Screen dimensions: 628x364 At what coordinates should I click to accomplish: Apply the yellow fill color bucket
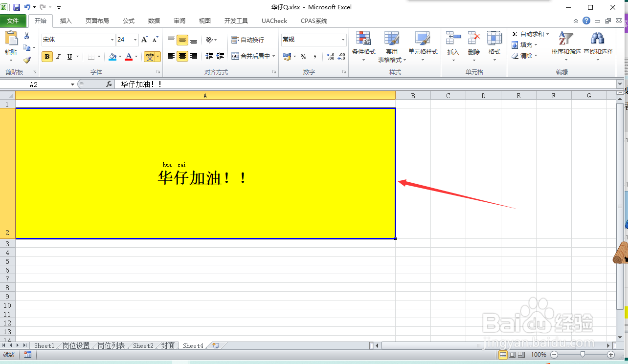(112, 57)
